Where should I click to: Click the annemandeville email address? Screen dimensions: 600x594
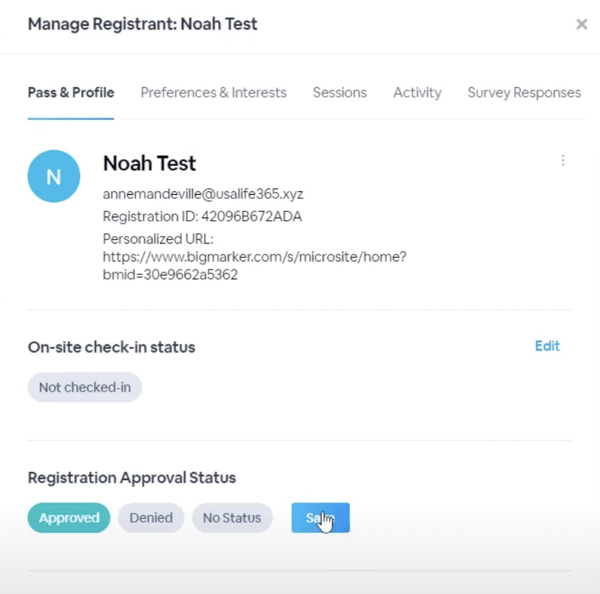coord(203,194)
